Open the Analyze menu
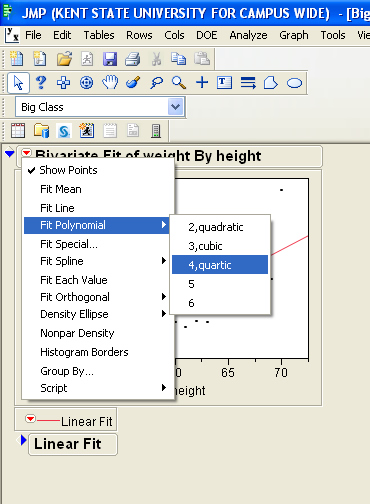 coord(248,35)
